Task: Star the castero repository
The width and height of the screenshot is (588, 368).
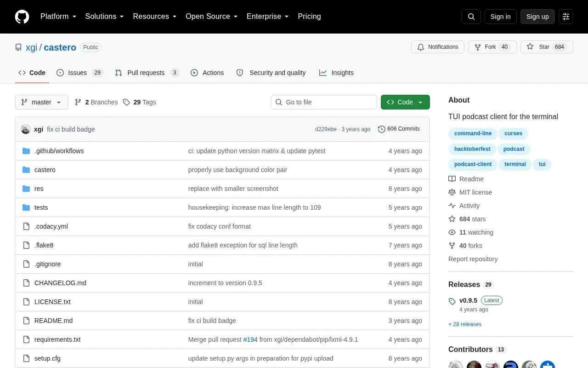Action: coord(547,47)
